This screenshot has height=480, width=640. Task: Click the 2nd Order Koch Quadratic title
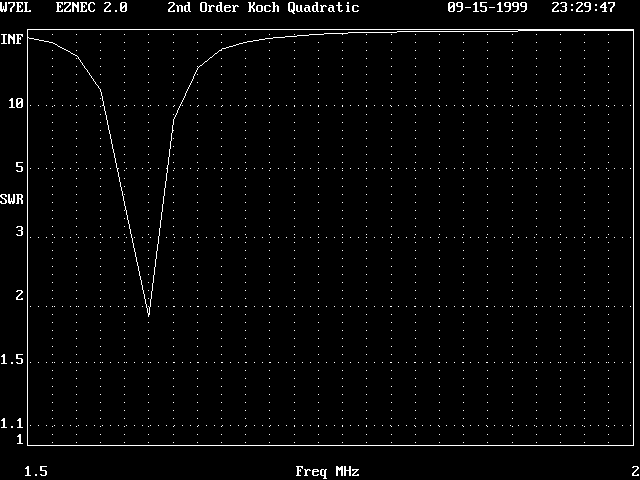point(263,8)
